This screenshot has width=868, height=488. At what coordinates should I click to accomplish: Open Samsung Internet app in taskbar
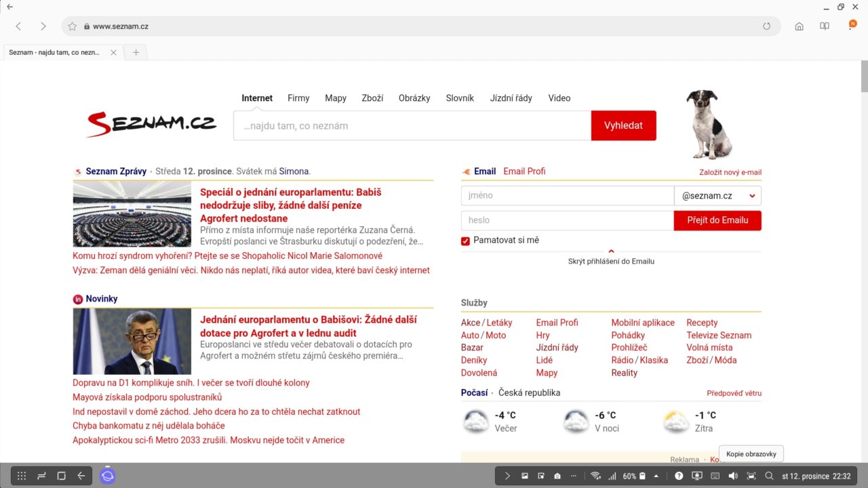(x=108, y=476)
